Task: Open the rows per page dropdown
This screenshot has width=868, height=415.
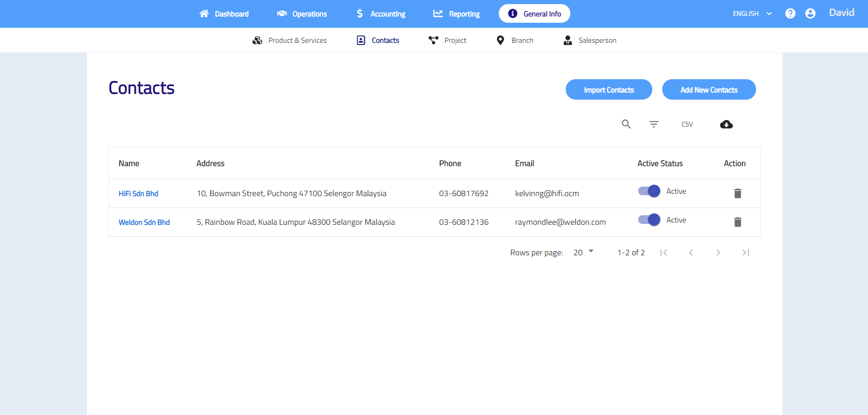Action: (584, 252)
